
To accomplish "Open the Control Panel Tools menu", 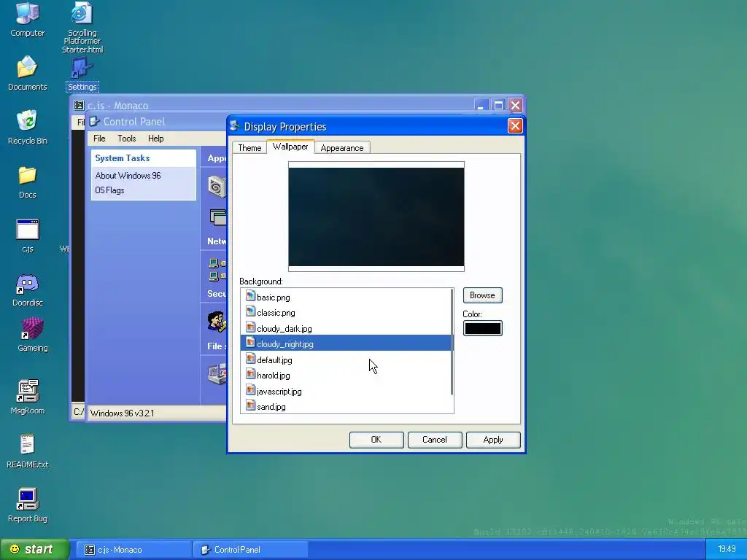I will (x=127, y=139).
